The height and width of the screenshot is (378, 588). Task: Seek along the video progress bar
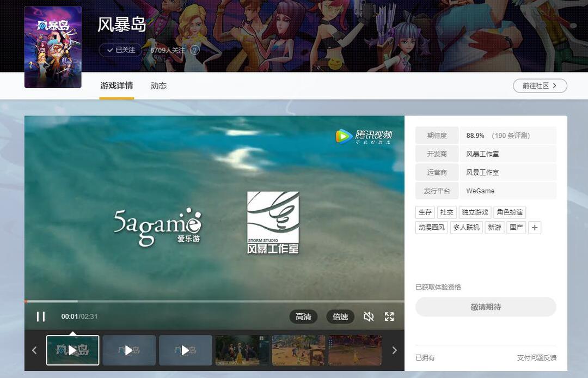pyautogui.click(x=215, y=301)
